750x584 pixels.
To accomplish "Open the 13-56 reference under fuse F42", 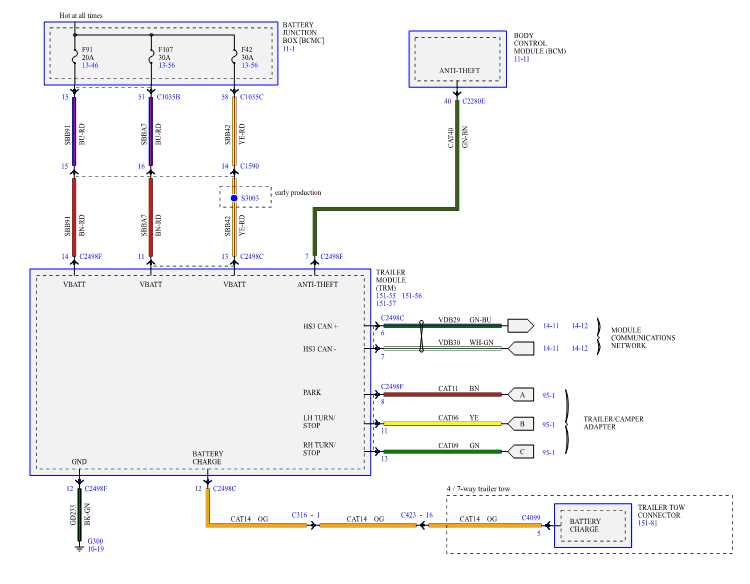I will (250, 65).
